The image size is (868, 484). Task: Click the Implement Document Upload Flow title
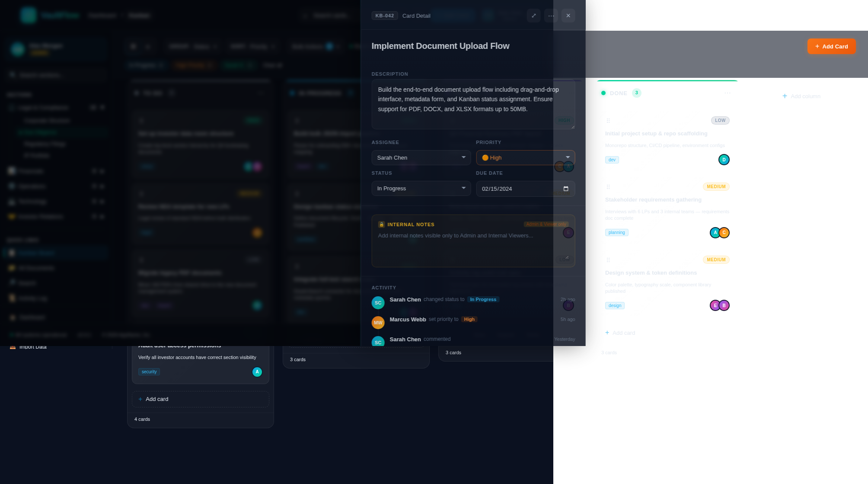pyautogui.click(x=440, y=46)
